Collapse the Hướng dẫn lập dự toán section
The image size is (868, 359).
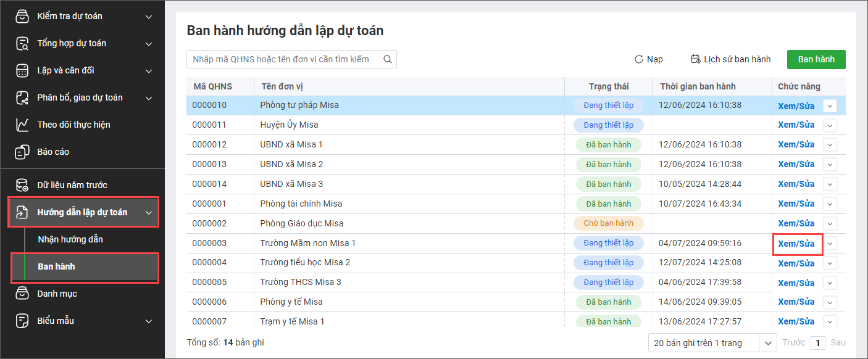149,213
